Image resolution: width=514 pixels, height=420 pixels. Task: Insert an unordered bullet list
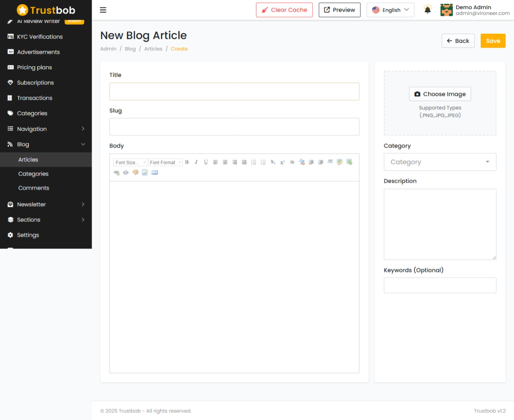pyautogui.click(x=263, y=162)
